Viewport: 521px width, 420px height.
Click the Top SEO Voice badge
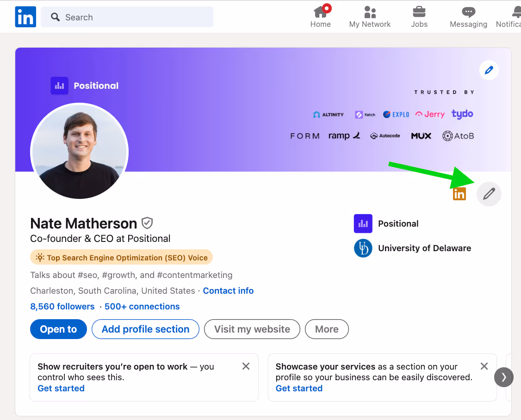pyautogui.click(x=121, y=258)
